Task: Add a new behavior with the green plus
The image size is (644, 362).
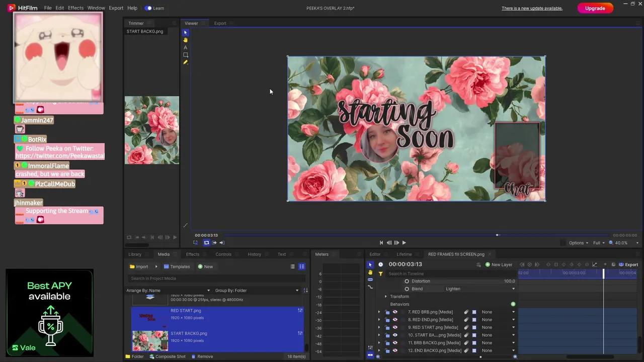Action: (513, 304)
